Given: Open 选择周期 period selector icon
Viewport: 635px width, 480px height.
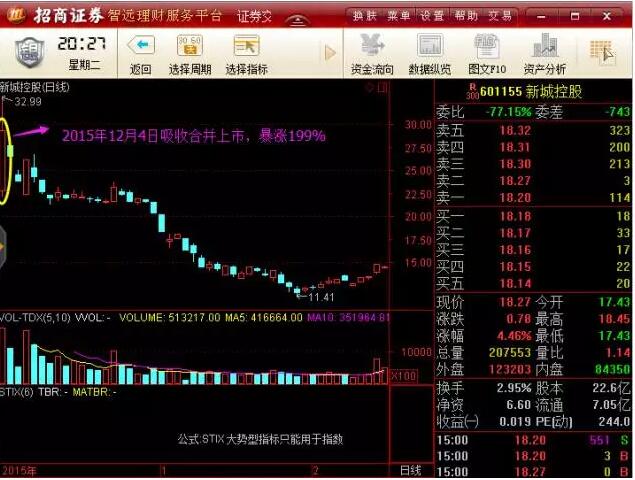Looking at the screenshot, I should [190, 45].
